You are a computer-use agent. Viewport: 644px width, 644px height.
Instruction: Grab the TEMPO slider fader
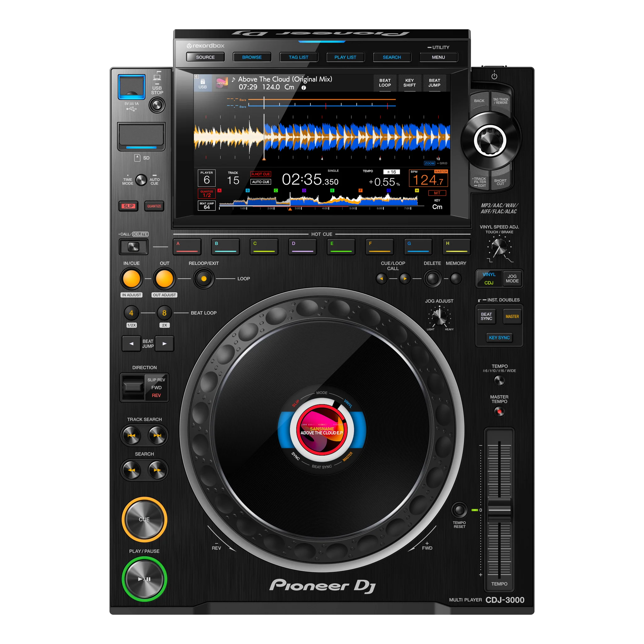[499, 510]
